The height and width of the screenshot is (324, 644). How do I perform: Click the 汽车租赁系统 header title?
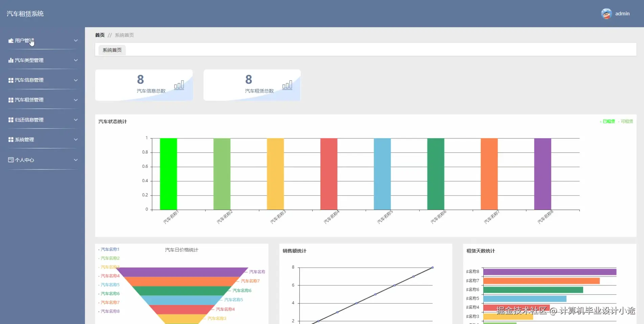[x=25, y=14]
